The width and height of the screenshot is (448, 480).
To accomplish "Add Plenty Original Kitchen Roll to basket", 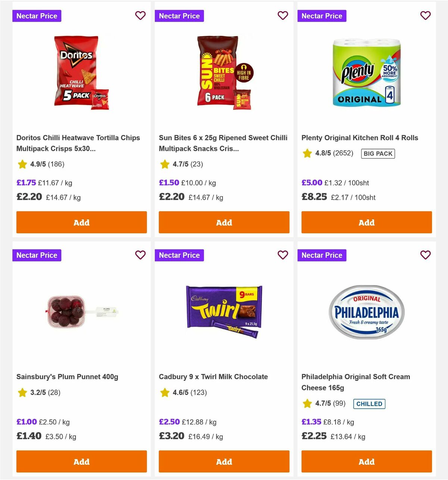I will tap(366, 222).
